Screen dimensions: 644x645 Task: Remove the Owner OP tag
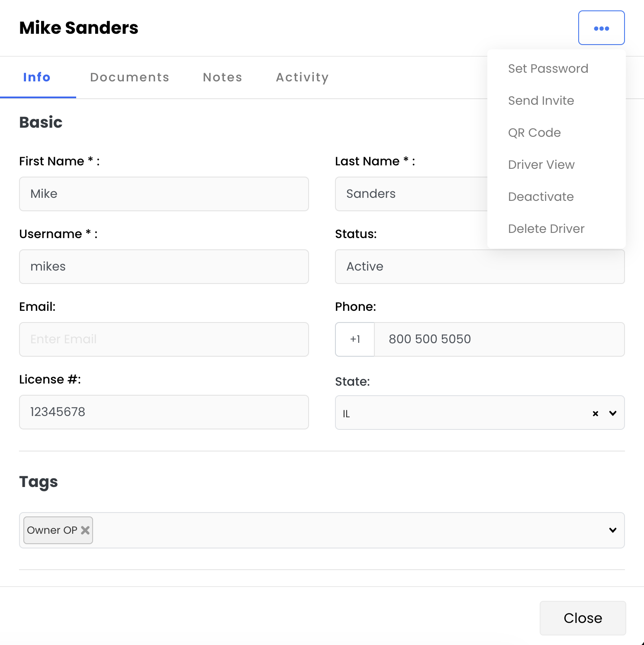[x=85, y=530]
